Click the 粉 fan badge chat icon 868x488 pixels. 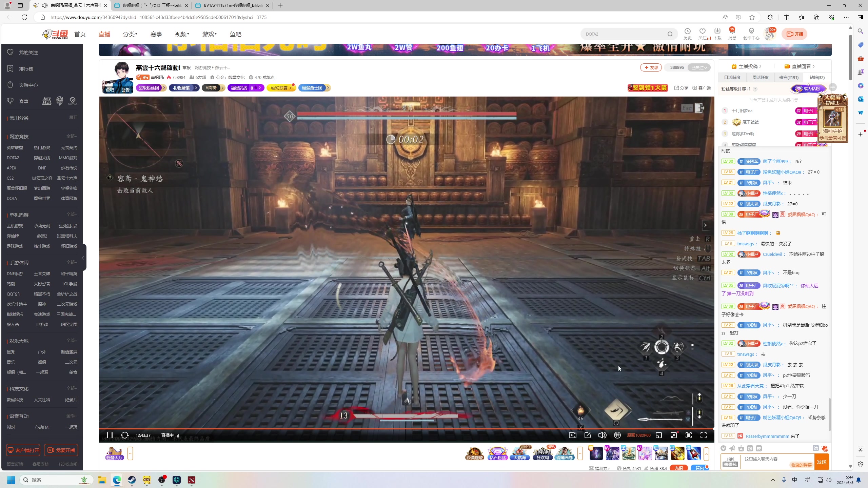pyautogui.click(x=750, y=448)
